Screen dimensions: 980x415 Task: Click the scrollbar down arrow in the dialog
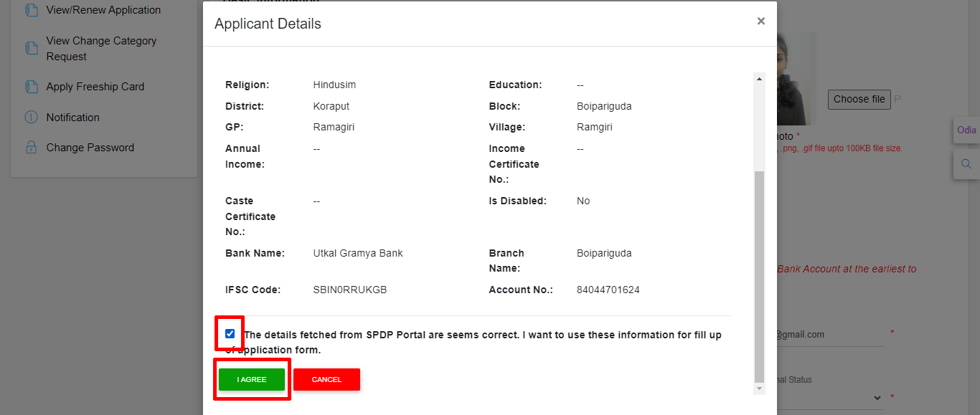pos(758,389)
